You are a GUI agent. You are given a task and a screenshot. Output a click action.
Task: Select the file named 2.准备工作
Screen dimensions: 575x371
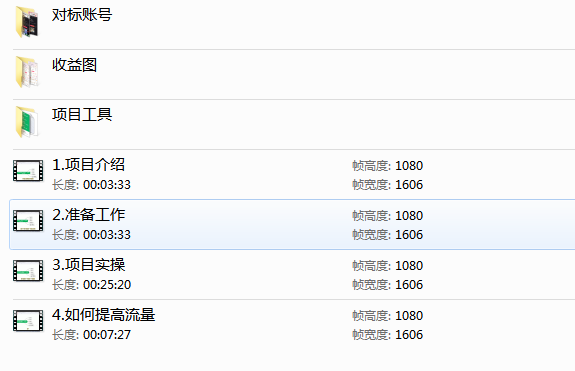[x=88, y=215]
